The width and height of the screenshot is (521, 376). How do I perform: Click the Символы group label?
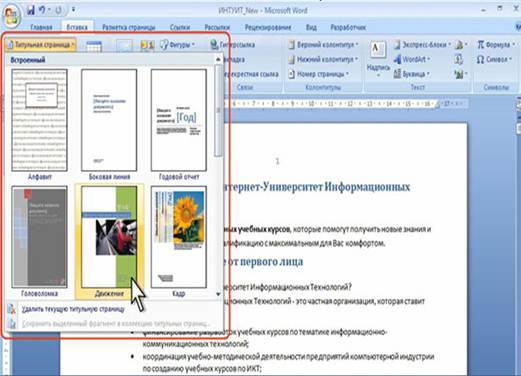496,87
